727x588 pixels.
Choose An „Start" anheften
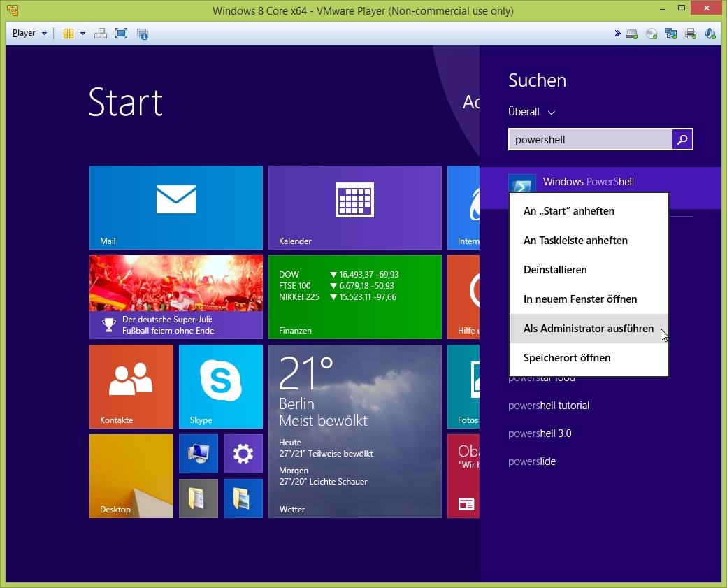tap(589, 211)
